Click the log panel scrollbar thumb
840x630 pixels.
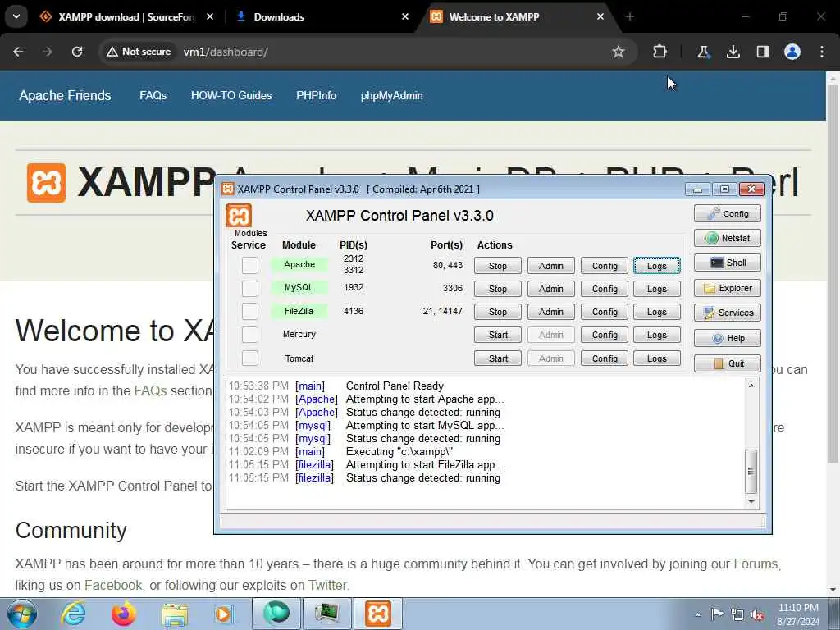(751, 472)
